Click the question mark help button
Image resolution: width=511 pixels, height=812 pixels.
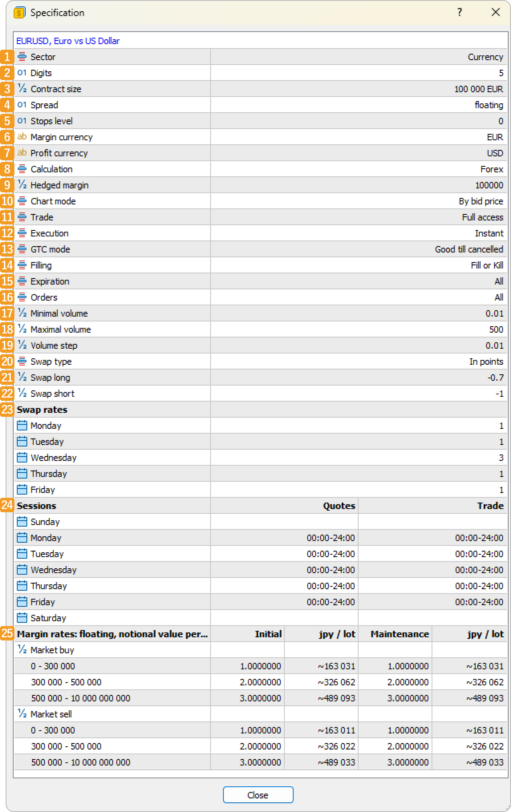tap(460, 12)
